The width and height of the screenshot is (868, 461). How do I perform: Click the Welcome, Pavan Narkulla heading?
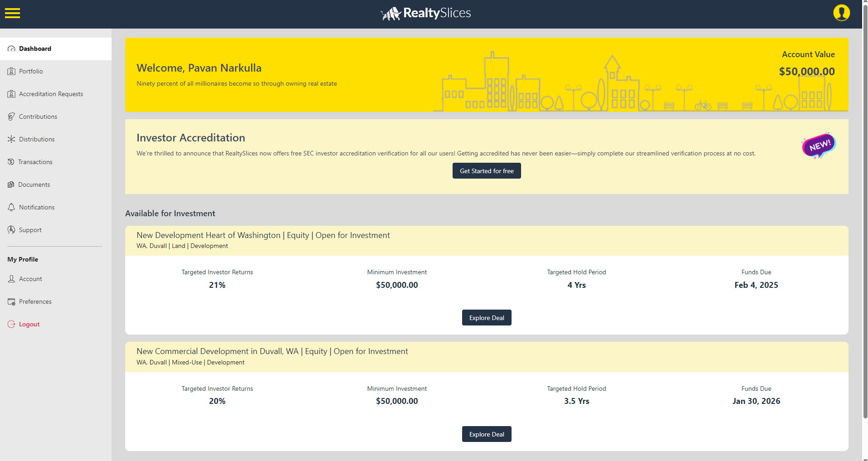pos(199,68)
